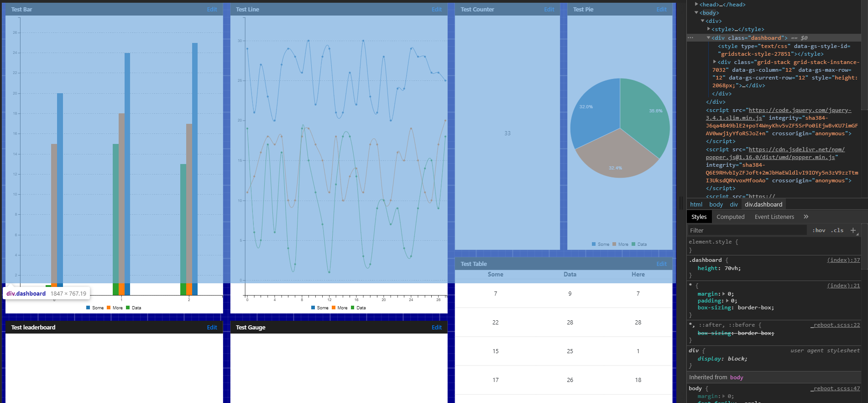Click the Data column header
This screenshot has height=403, width=868.
(x=570, y=274)
